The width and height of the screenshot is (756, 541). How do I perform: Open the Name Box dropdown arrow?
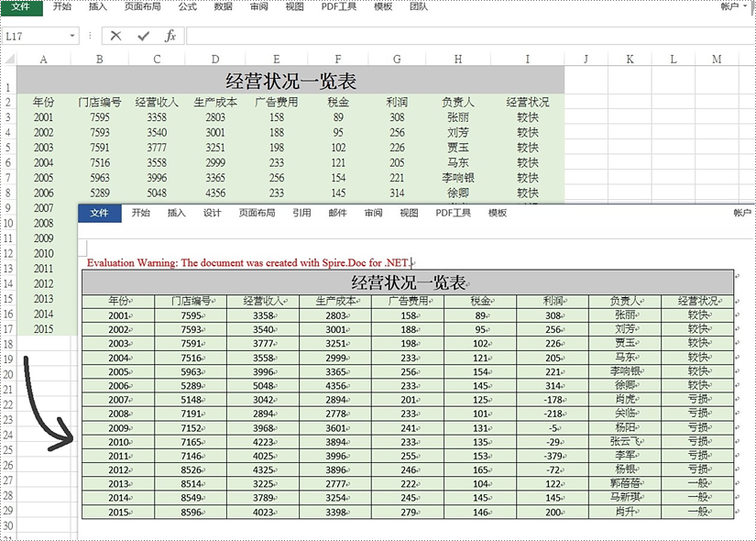tap(71, 36)
